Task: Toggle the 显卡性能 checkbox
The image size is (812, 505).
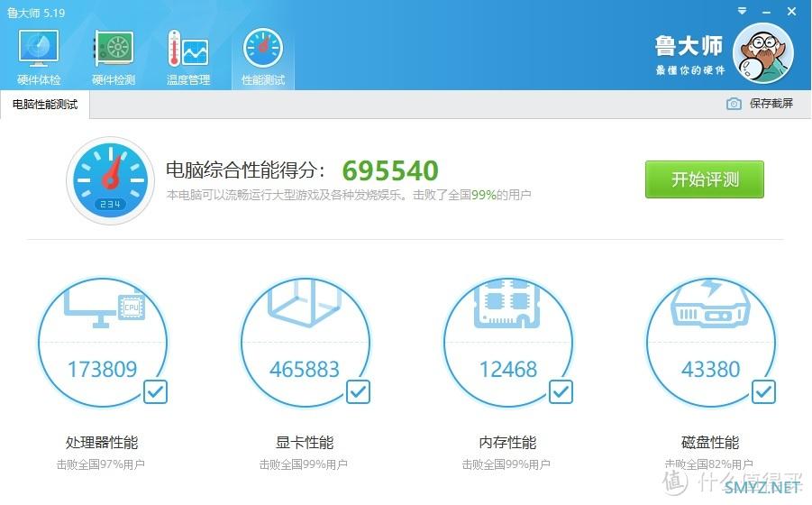Action: coord(359,391)
